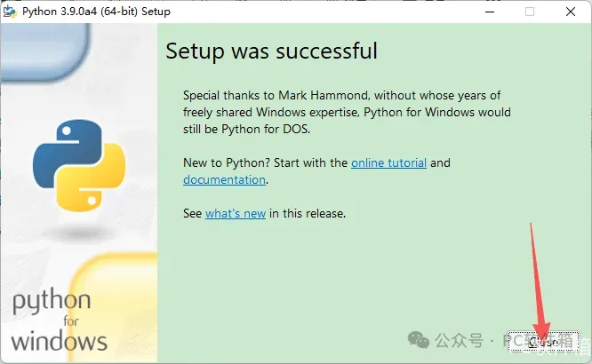This screenshot has height=364, width=592.
Task: Click the "Setup was successful" heading
Action: (271, 51)
